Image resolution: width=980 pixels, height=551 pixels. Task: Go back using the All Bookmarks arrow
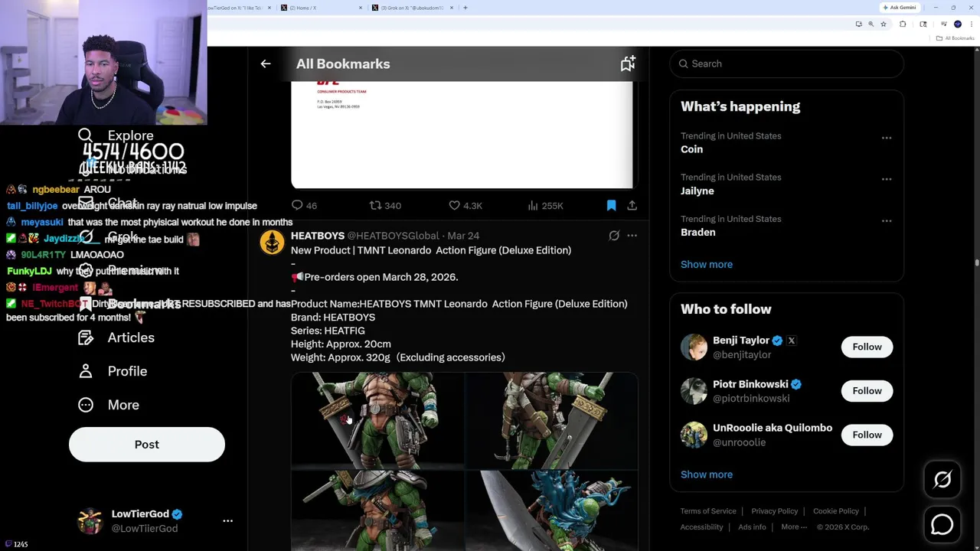(266, 64)
